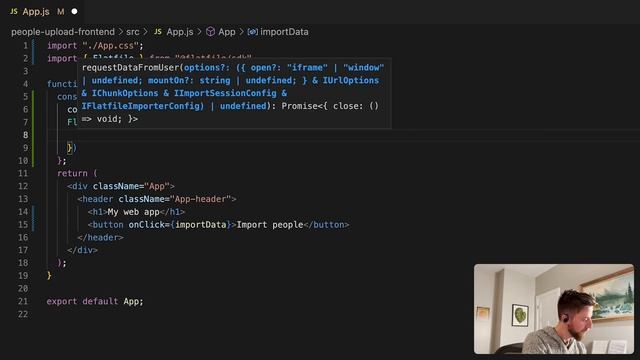Viewport: 640px width, 360px height.
Task: Click the closing brace on line 9
Action: point(70,148)
